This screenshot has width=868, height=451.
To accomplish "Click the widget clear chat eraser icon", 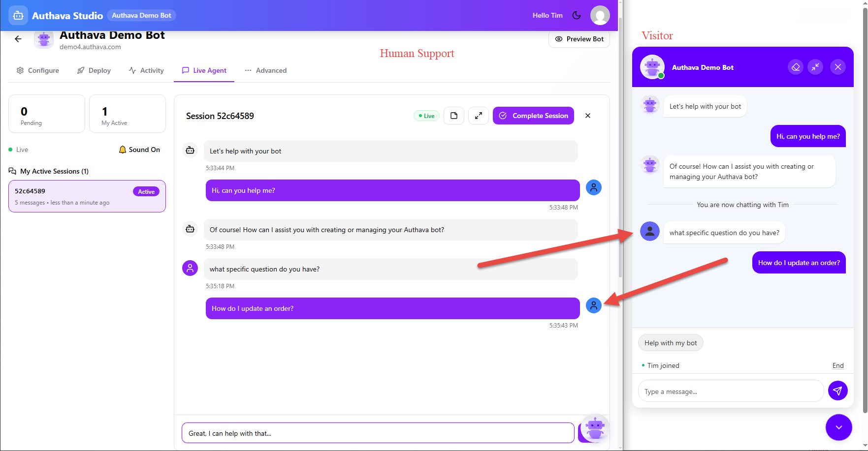I will pyautogui.click(x=796, y=67).
